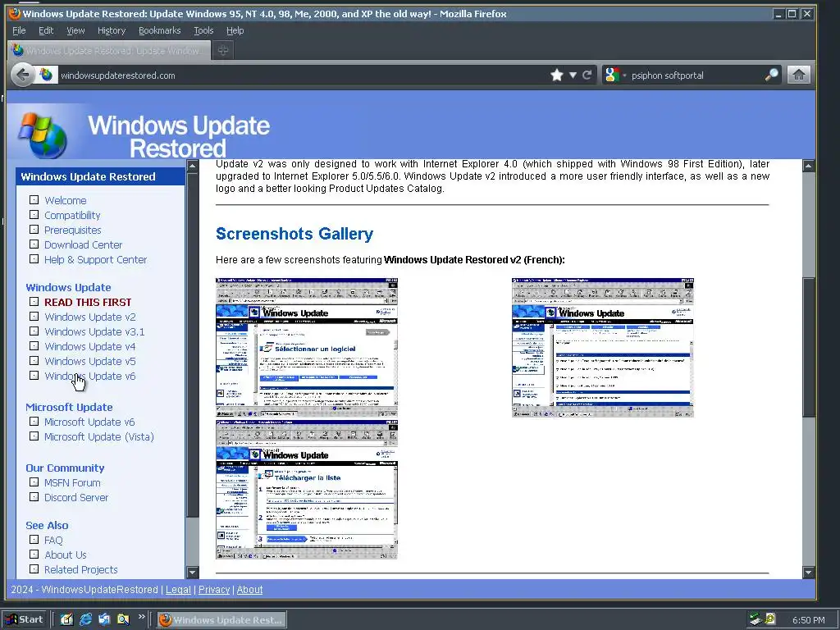Click the Privacy footer link
Image resolution: width=840 pixels, height=630 pixels.
pyautogui.click(x=214, y=589)
